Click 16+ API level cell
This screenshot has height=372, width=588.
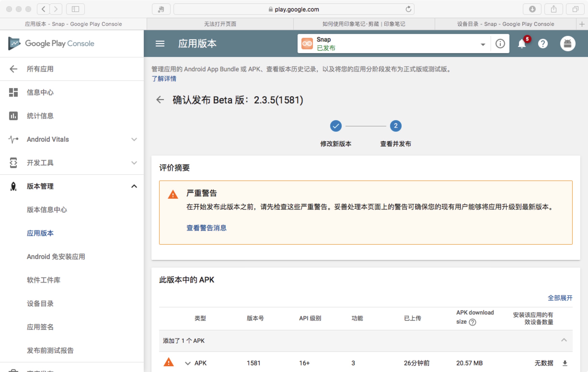304,363
